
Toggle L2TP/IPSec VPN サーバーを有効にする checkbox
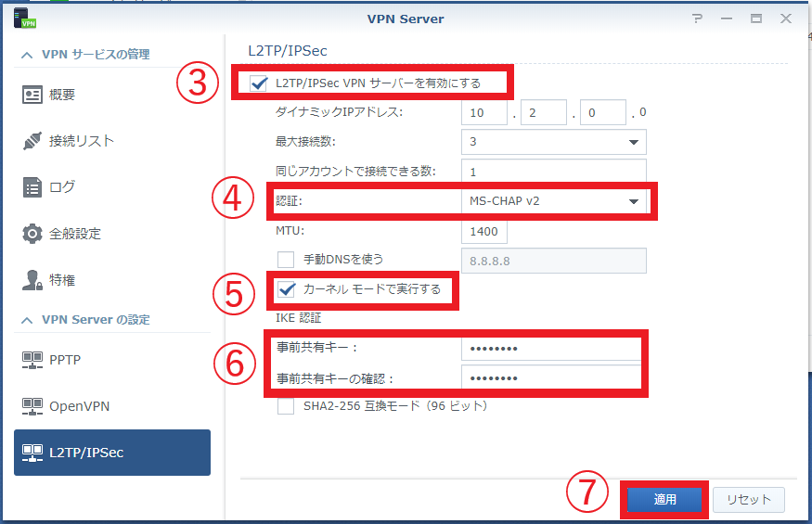(258, 83)
